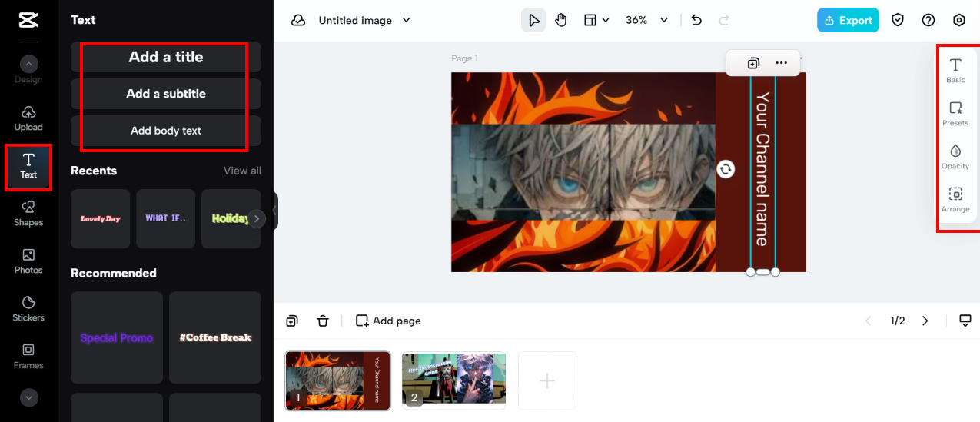This screenshot has width=980, height=422.
Task: Redo the last action
Action: click(723, 20)
